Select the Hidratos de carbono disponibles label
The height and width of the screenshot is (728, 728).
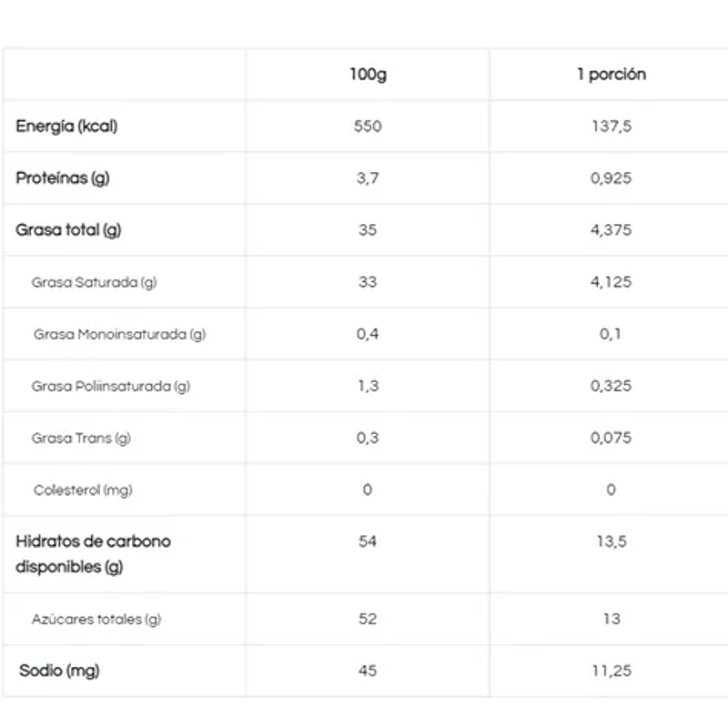coord(93,553)
